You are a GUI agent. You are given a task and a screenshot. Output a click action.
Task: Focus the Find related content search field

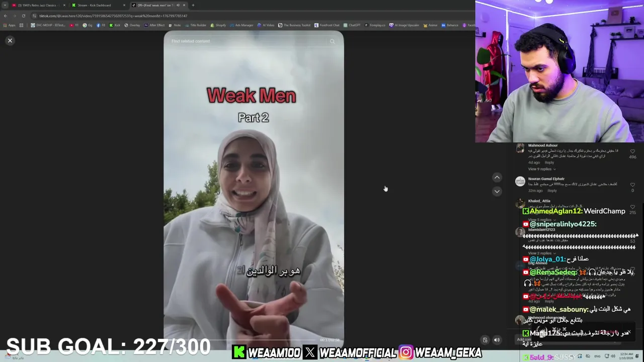tap(249, 41)
